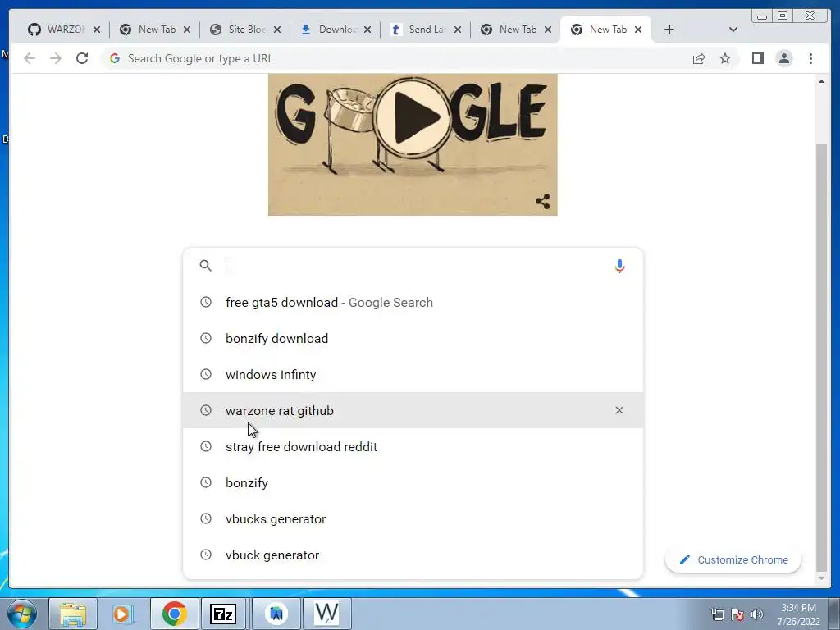Open the volume control in system tray
This screenshot has height=630, width=840.
(756, 614)
